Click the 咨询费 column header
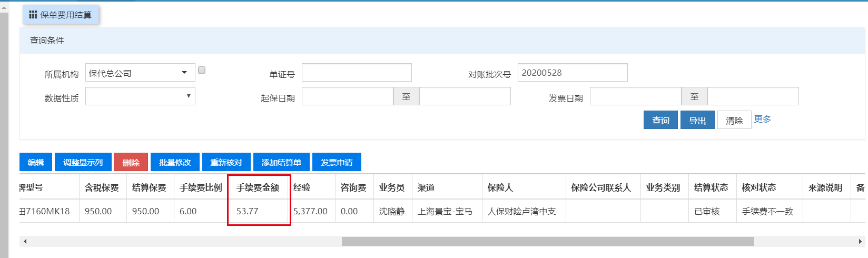 [353, 187]
